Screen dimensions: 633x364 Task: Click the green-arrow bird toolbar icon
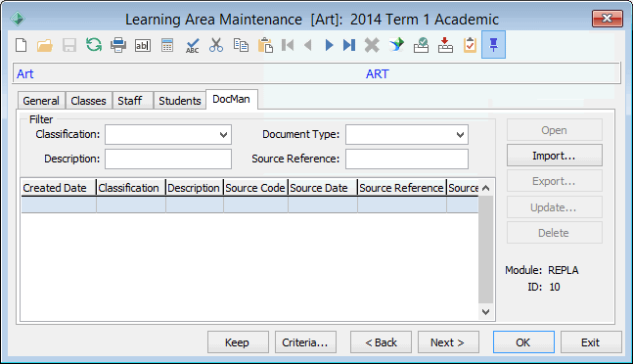[397, 45]
